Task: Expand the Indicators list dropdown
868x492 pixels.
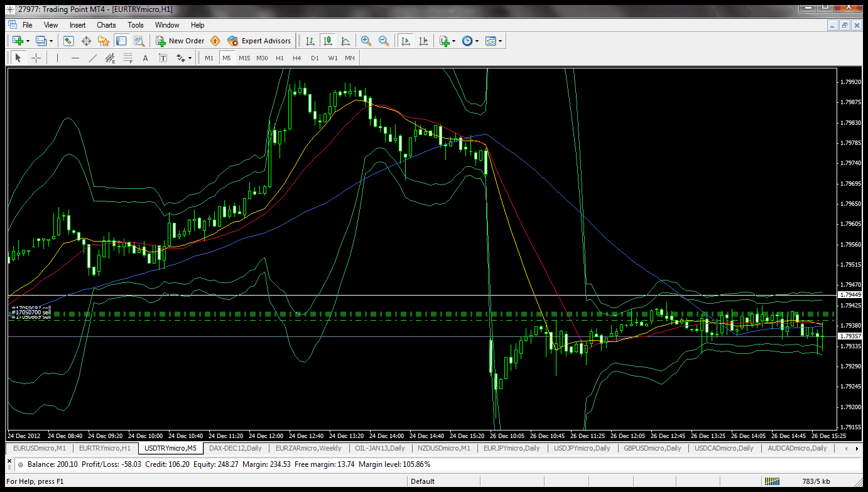Action: [x=448, y=41]
